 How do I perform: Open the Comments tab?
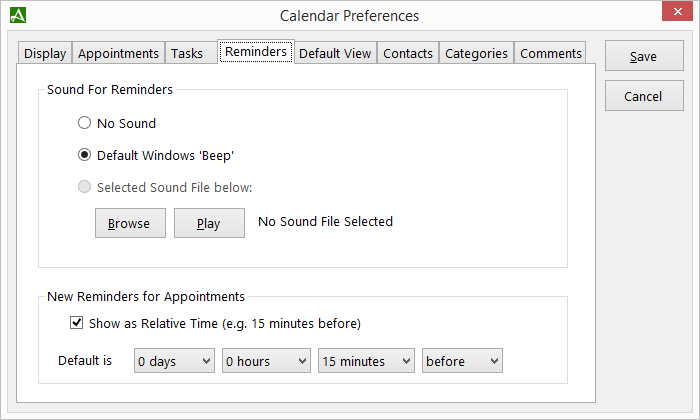click(550, 53)
